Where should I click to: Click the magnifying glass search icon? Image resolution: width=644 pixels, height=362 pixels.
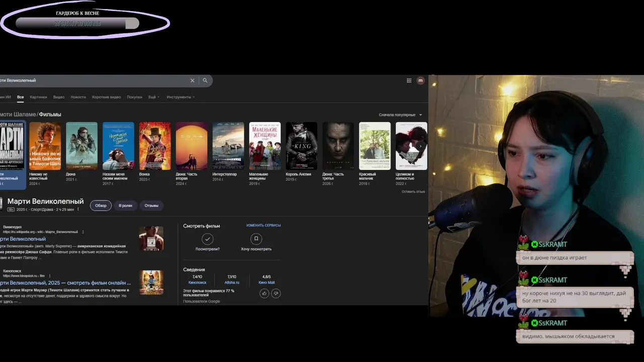pos(205,80)
